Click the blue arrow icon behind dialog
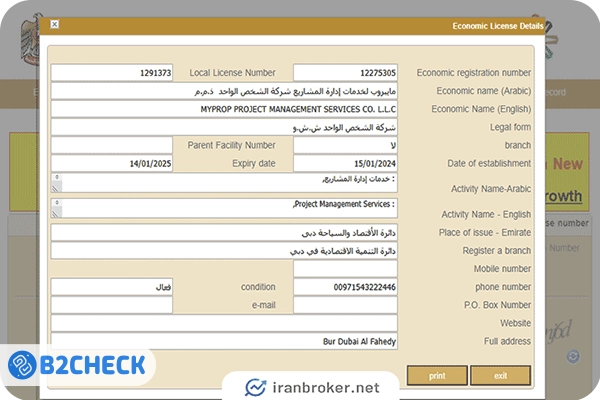Image resolution: width=600 pixels, height=400 pixels. coord(572,357)
